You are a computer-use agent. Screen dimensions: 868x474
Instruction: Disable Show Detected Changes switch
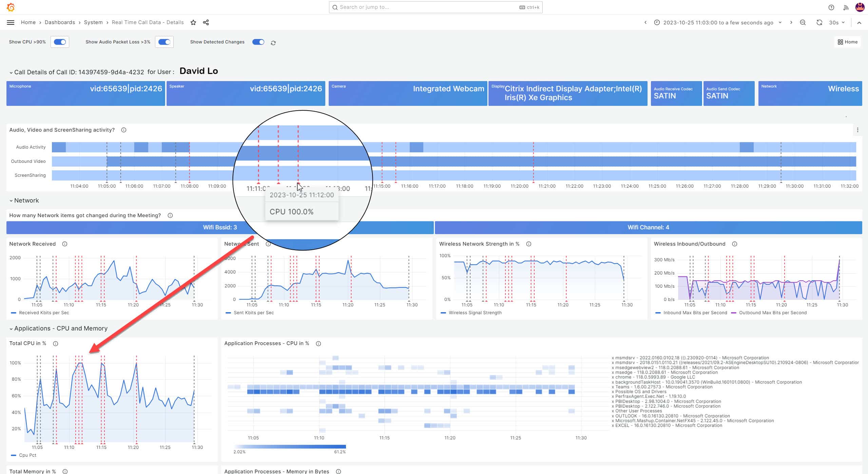point(258,42)
